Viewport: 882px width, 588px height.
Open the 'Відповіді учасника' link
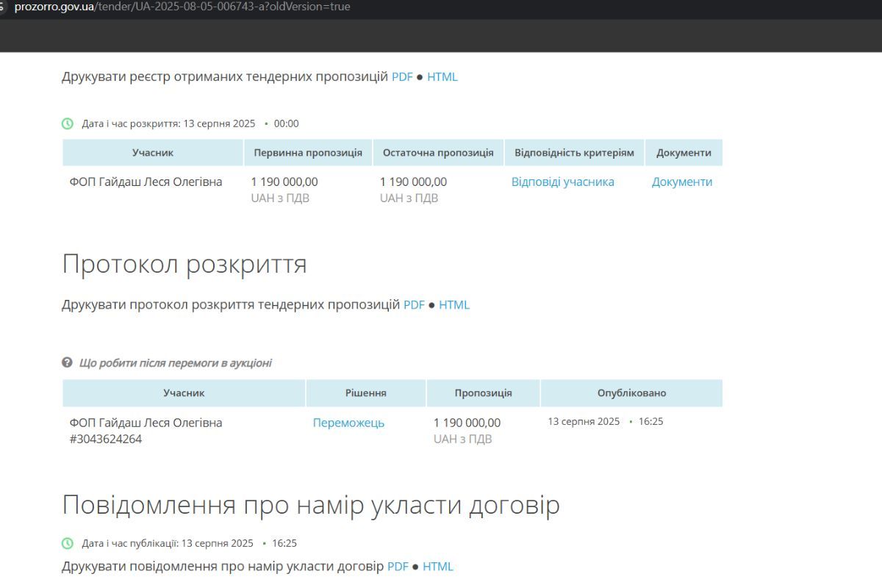[x=563, y=182]
